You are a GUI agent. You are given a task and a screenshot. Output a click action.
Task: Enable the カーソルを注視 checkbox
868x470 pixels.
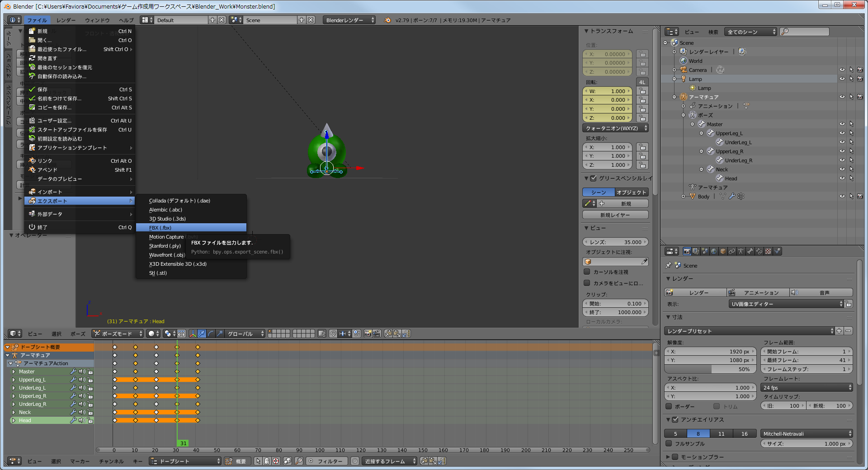587,272
